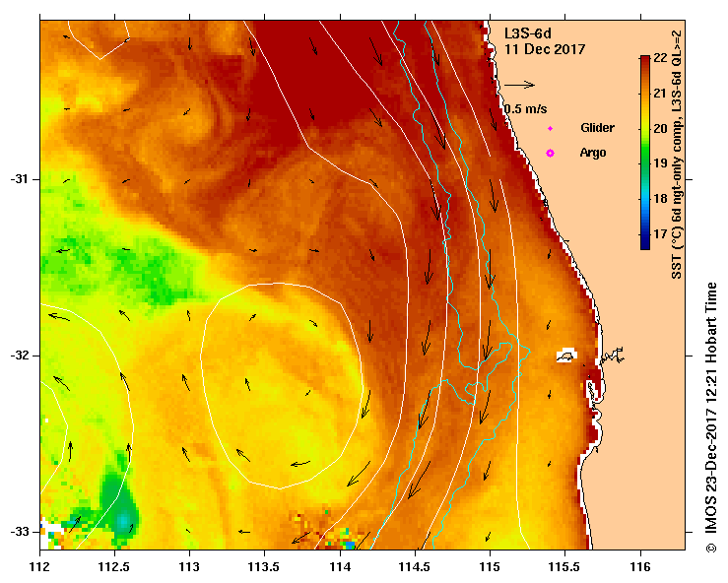The image size is (728, 583).
Task: Click the 0.5 m/s reference arrow
Action: (520, 85)
